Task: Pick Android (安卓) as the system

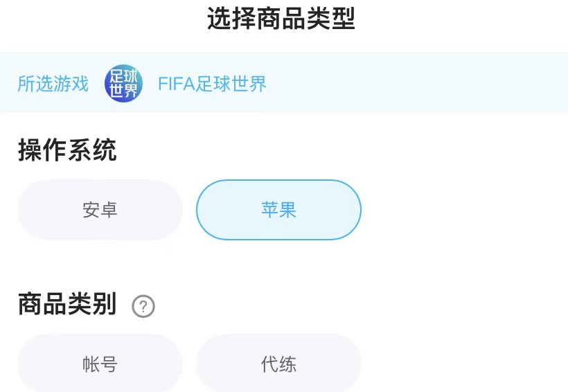Action: tap(100, 210)
